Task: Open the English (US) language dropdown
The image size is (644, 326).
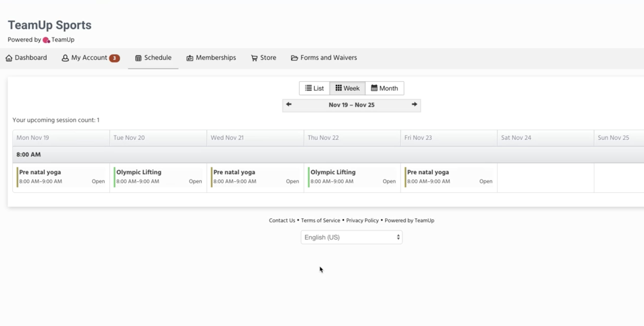Action: click(351, 237)
